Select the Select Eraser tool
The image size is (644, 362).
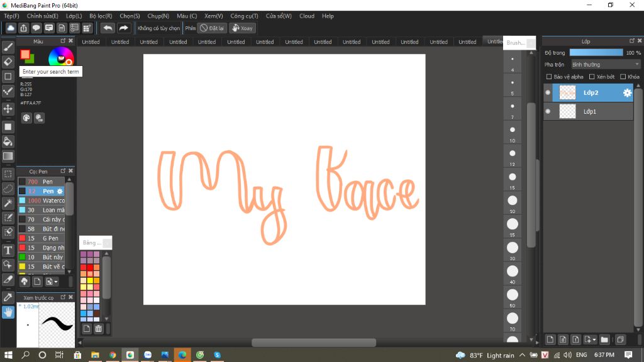click(8, 232)
